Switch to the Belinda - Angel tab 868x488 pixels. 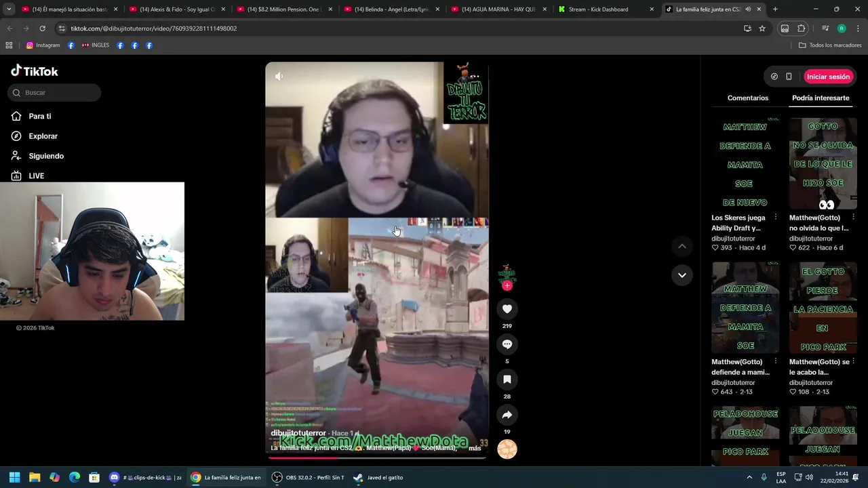pyautogui.click(x=391, y=9)
